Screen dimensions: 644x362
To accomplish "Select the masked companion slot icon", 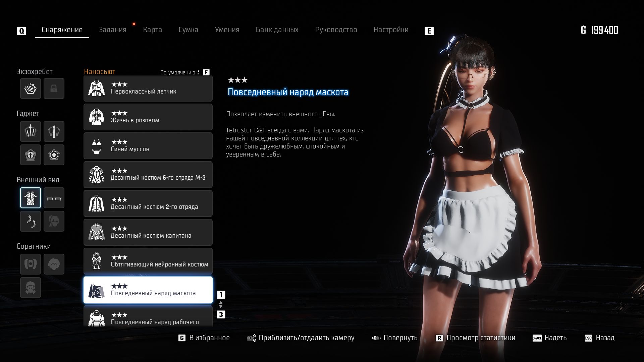I will click(31, 288).
